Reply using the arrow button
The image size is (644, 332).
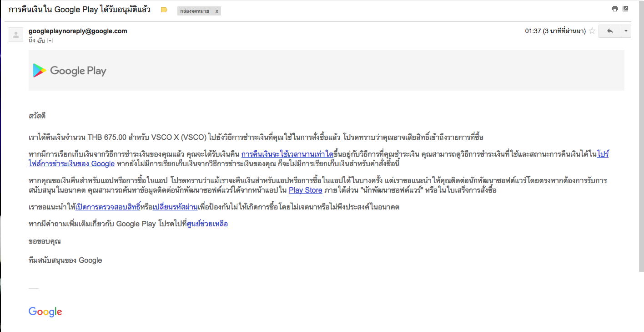tap(610, 31)
